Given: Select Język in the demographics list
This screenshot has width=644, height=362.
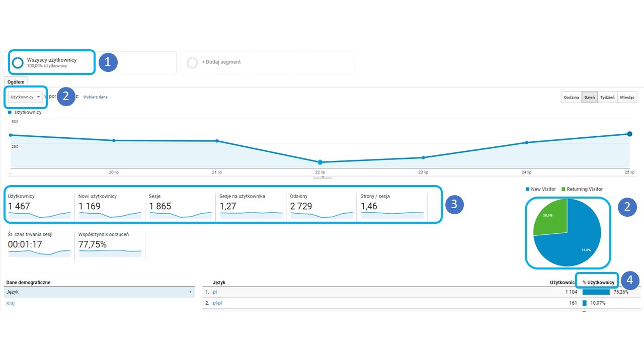Looking at the screenshot, I should (x=99, y=292).
